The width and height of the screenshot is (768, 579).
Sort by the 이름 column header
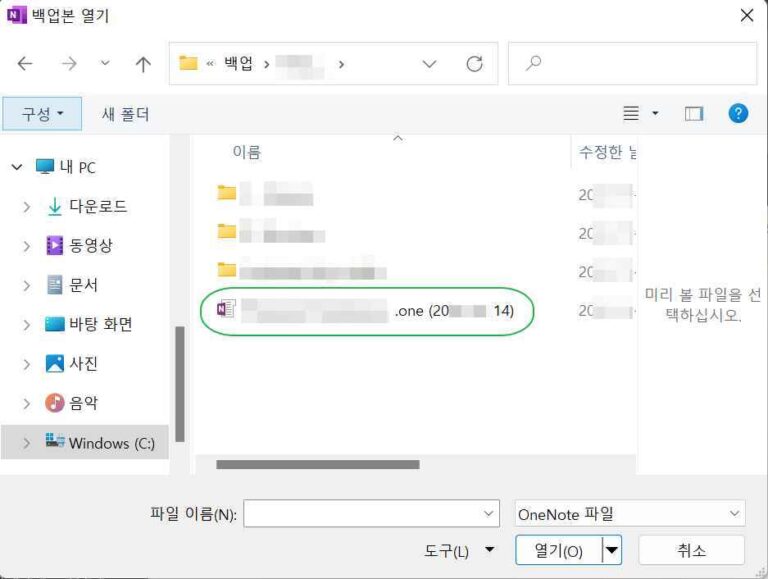(246, 152)
